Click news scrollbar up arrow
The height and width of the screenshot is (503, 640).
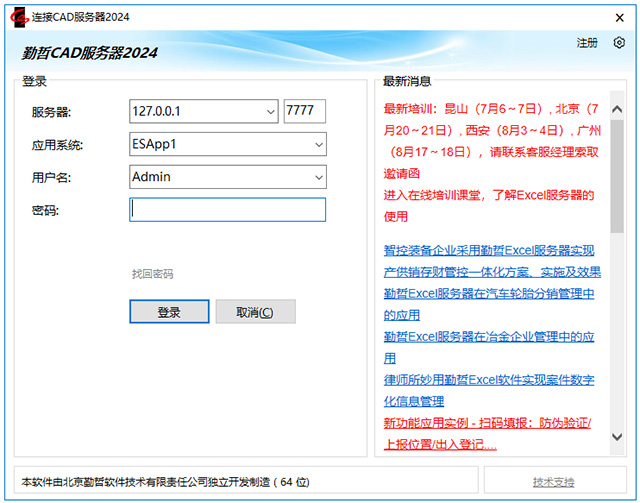coord(617,109)
